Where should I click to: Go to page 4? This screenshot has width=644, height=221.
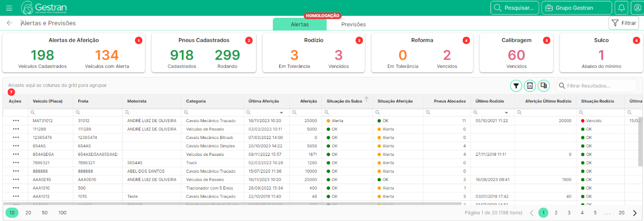(x=582, y=213)
